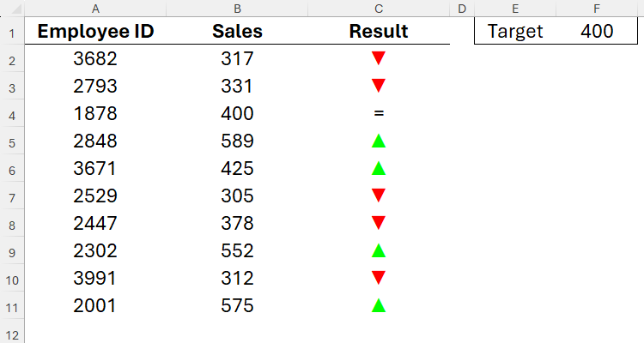Image resolution: width=644 pixels, height=343 pixels.
Task: Select column A header
Action: coord(94,9)
